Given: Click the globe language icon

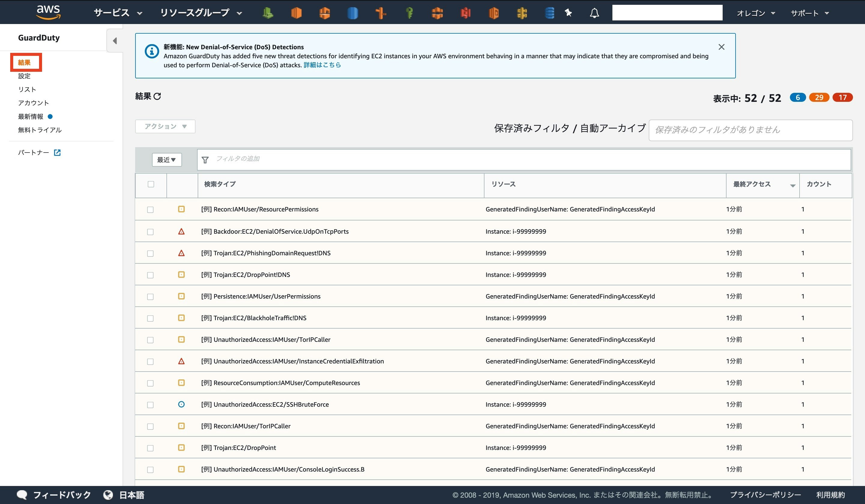Looking at the screenshot, I should pyautogui.click(x=108, y=495).
